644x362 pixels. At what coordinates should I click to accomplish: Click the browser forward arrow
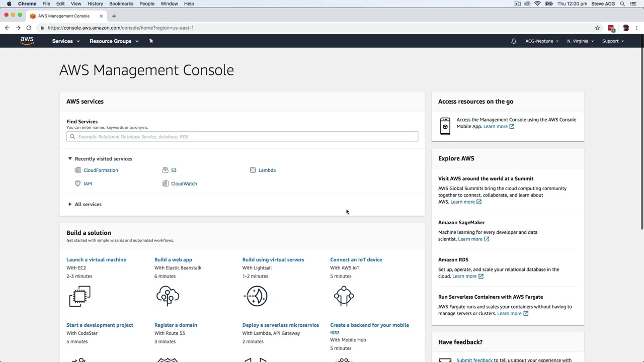[18, 28]
